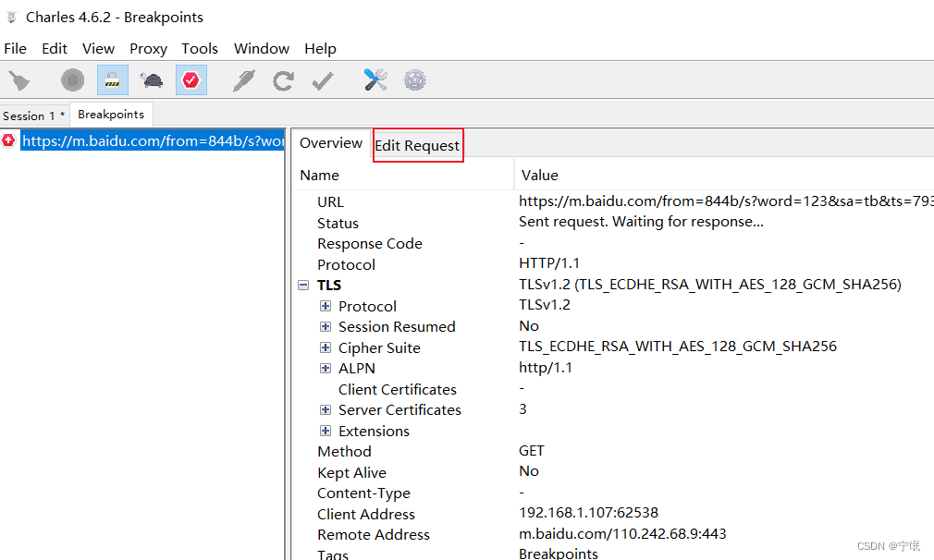Expand the Server Certificates node

point(326,410)
